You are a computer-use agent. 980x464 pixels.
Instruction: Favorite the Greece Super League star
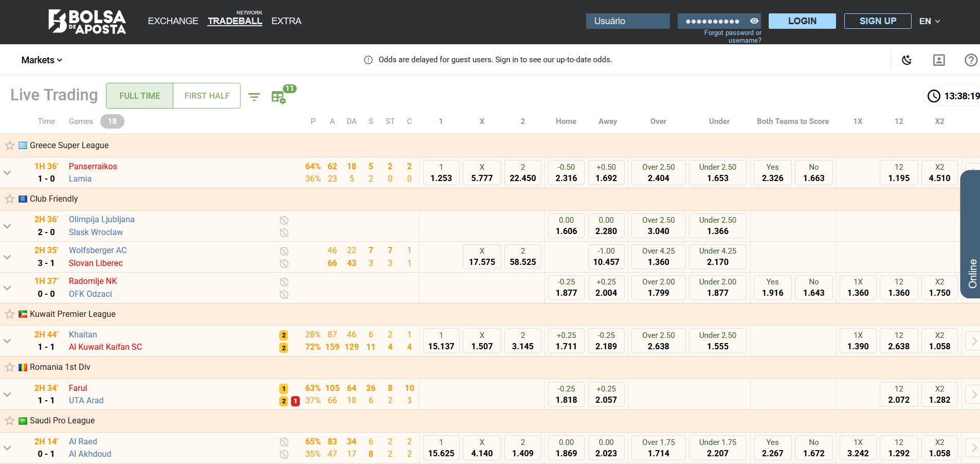coord(10,146)
